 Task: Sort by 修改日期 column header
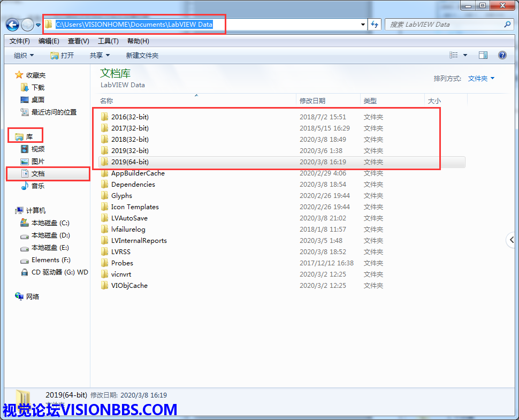pyautogui.click(x=312, y=101)
